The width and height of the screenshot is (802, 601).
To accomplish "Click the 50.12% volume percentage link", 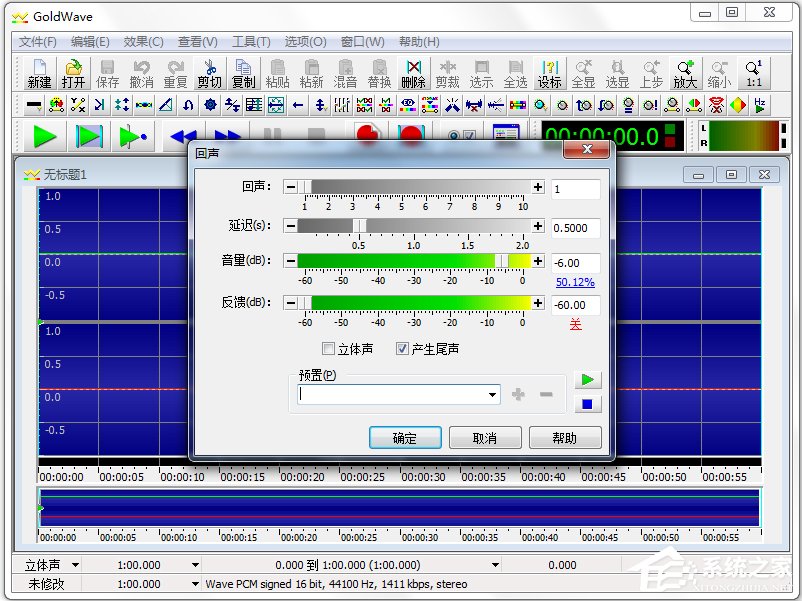I will point(575,282).
